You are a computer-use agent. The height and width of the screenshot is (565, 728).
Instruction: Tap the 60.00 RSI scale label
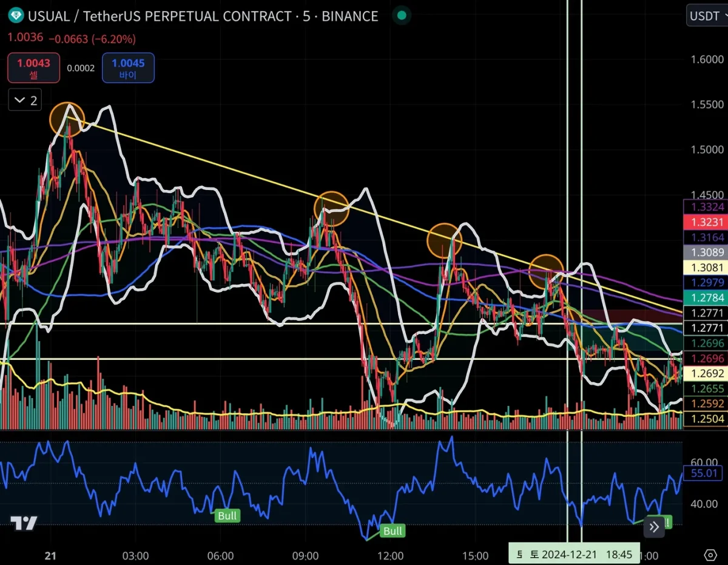click(704, 462)
